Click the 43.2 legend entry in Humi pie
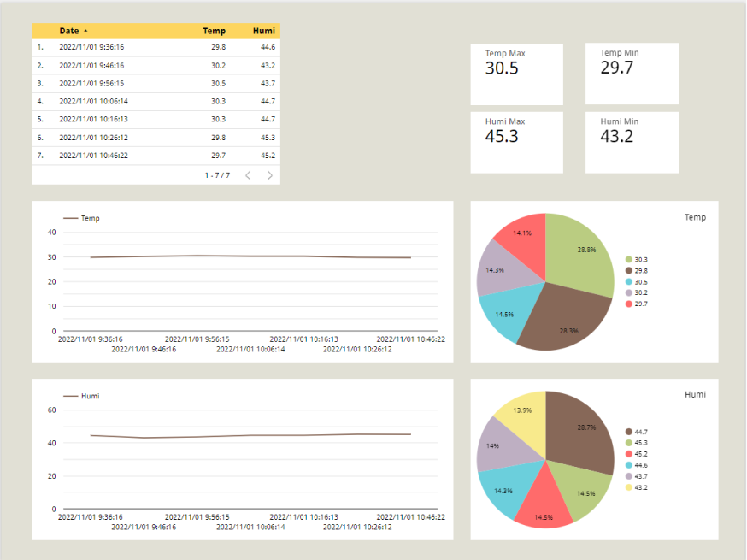 click(x=640, y=486)
